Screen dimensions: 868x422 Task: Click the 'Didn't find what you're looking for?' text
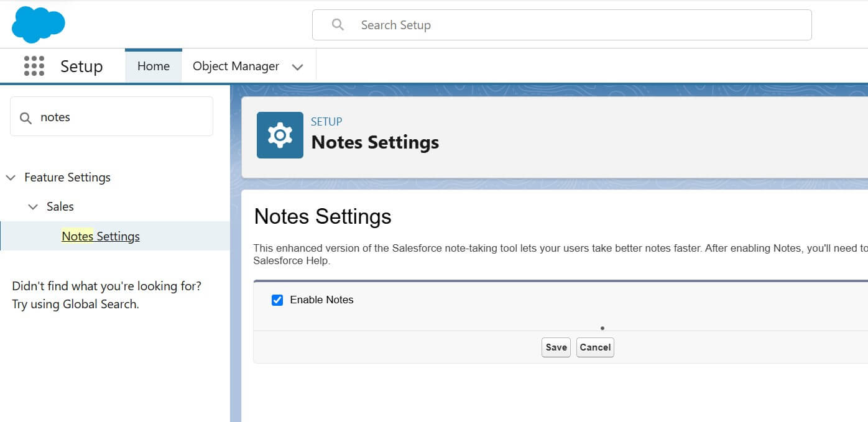coord(107,287)
